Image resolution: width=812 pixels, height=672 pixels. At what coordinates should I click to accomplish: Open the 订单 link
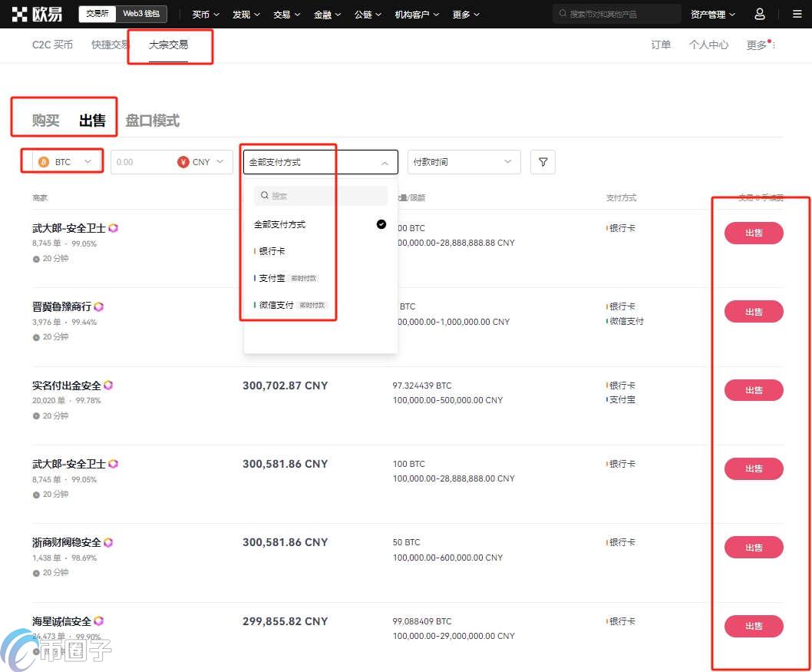pyautogui.click(x=661, y=45)
